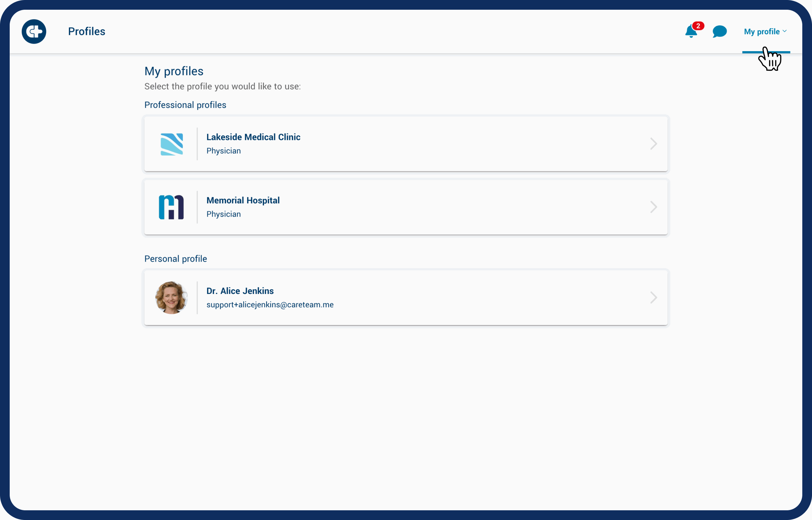Click Physician role under Memorial Hospital
812x520 pixels.
click(223, 214)
